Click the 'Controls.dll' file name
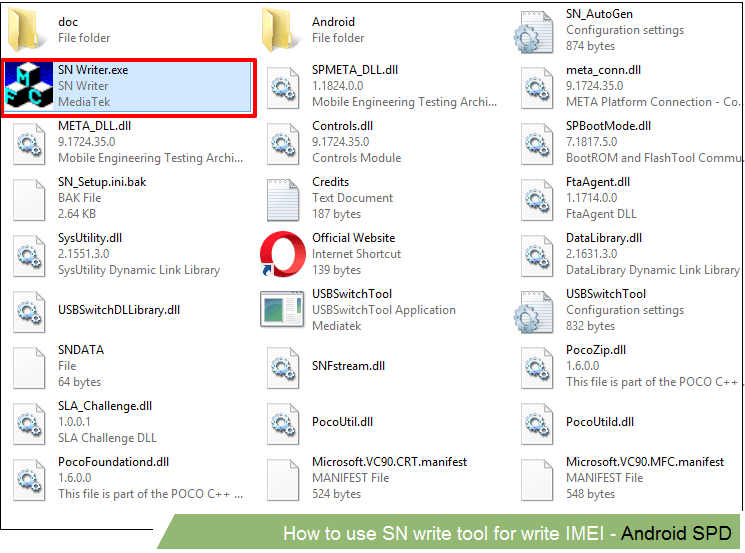Screen dimensions: 745x553 pyautogui.click(x=343, y=126)
